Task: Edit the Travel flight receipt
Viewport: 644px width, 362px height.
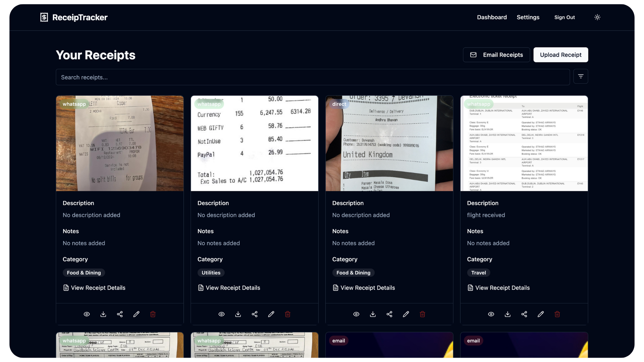Action: (541, 314)
